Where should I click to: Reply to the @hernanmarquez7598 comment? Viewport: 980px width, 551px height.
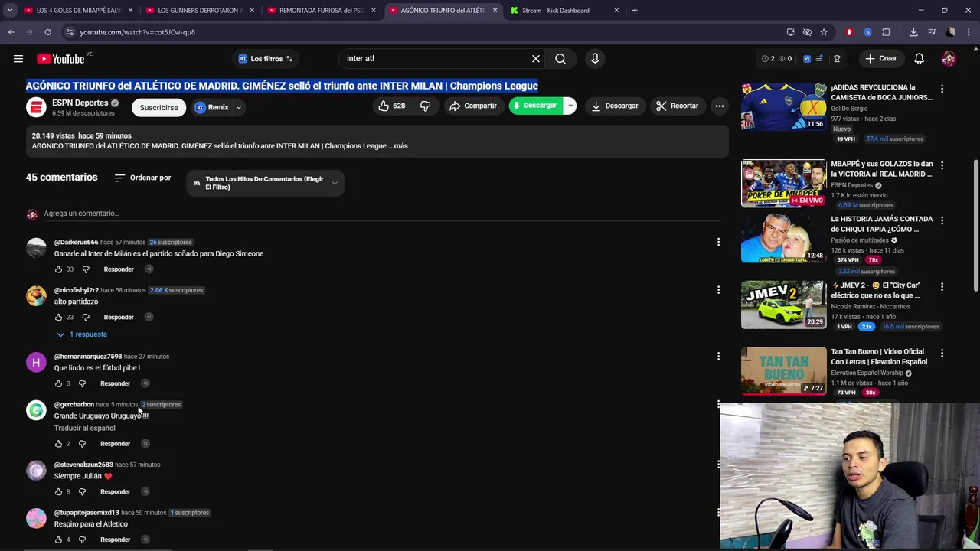[115, 383]
